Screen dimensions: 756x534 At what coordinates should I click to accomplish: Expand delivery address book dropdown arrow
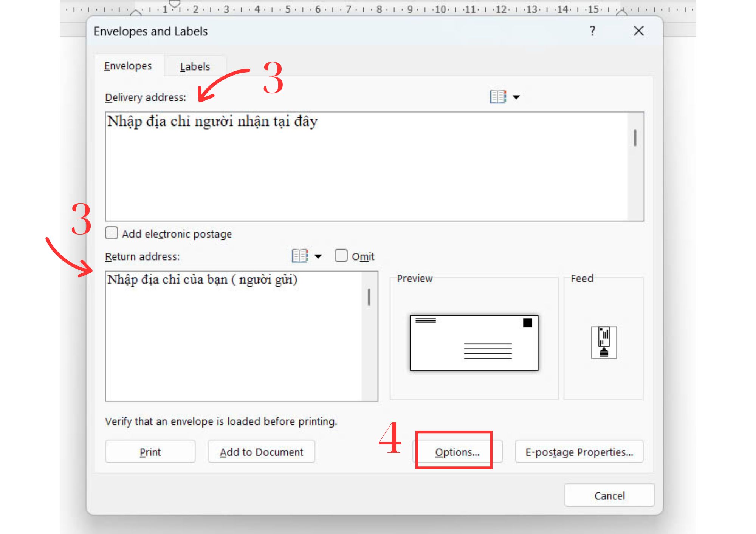point(516,97)
